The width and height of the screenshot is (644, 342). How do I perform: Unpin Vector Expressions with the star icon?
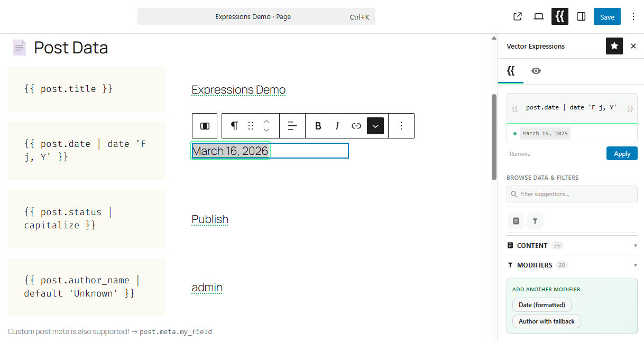tap(614, 46)
